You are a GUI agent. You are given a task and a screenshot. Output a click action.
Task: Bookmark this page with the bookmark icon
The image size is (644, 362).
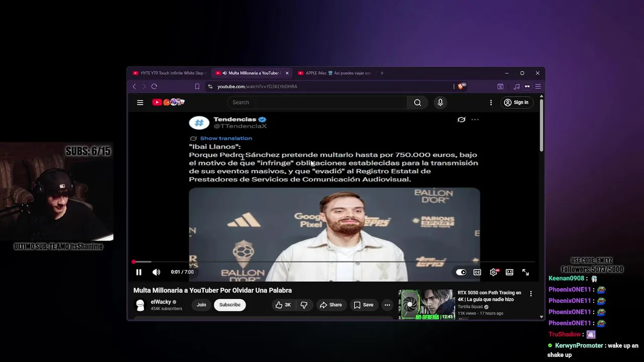coord(197,86)
